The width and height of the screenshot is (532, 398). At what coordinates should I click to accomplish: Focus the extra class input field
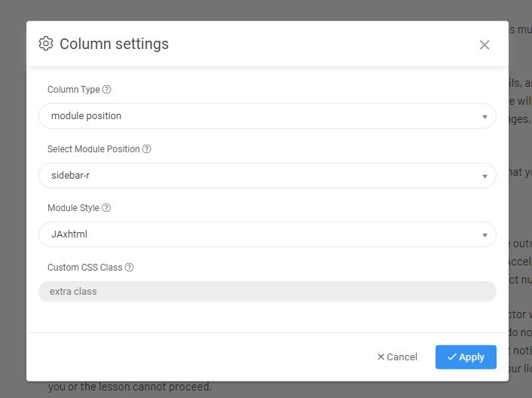click(268, 292)
